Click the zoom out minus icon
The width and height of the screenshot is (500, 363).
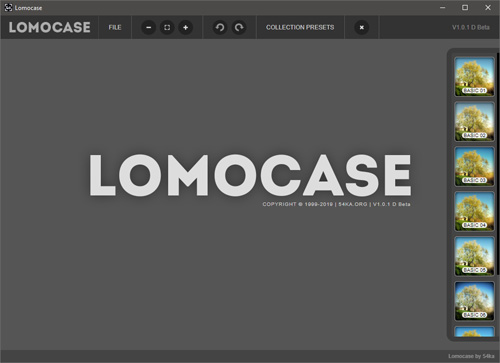[x=149, y=27]
